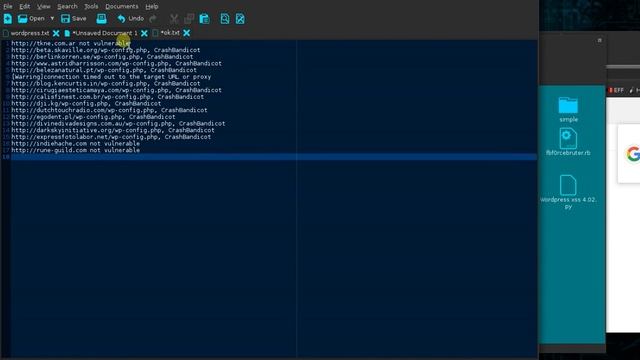Screen dimensions: 640x360
Task: Click line containing beta.skaville.org/wp-config.php
Action: point(106,50)
